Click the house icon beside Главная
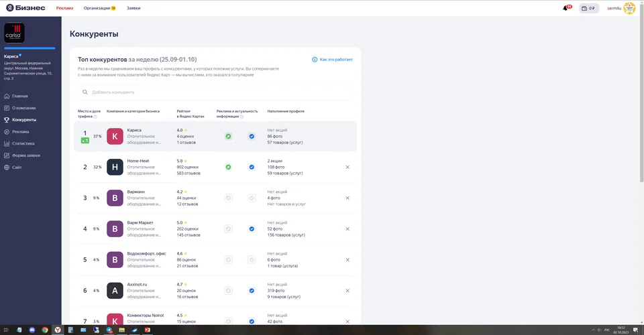Viewport: 644px width, 335px height. 7,96
